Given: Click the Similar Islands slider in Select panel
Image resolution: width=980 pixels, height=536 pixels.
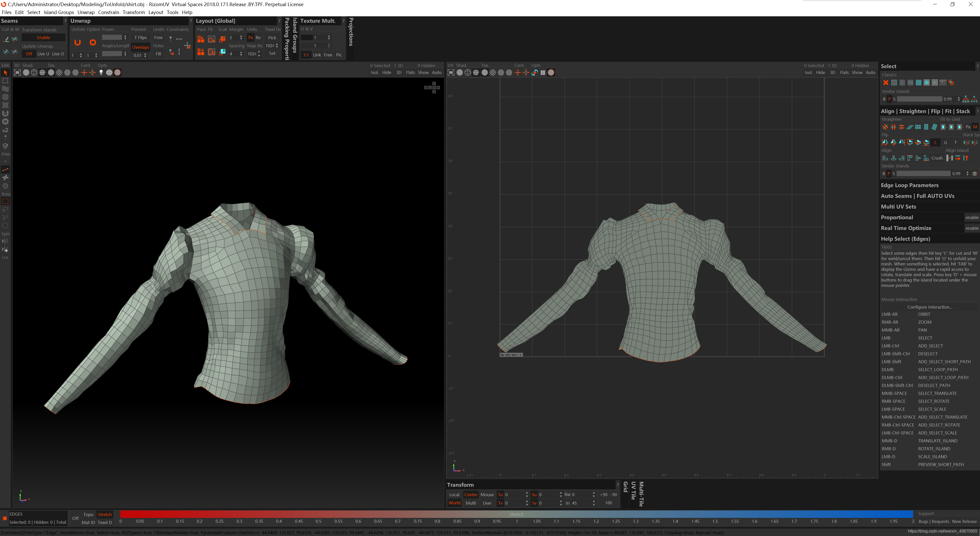Looking at the screenshot, I should point(919,99).
